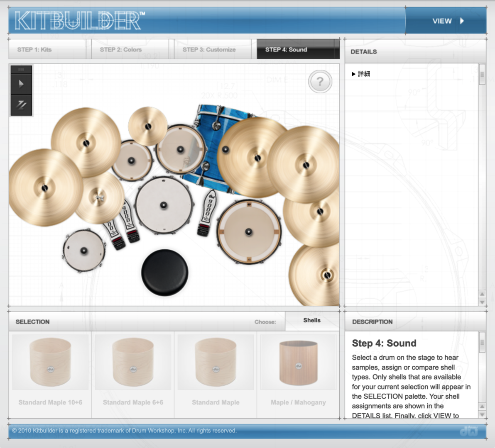Select the floor tom with tan head
The width and height of the screenshot is (495, 448).
(249, 232)
